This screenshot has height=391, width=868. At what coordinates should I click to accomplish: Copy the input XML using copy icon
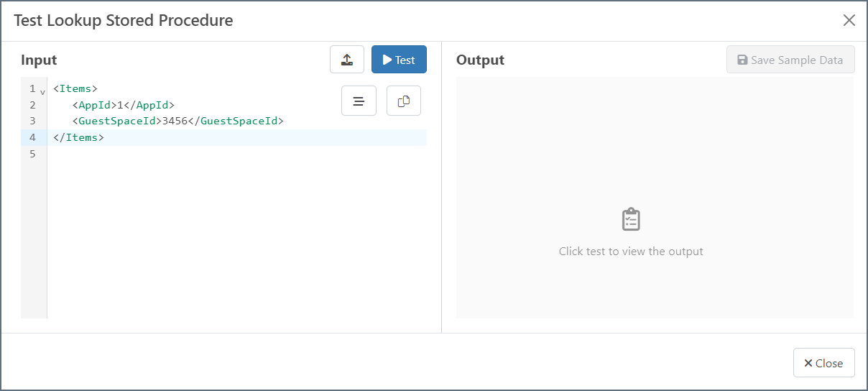click(x=404, y=101)
